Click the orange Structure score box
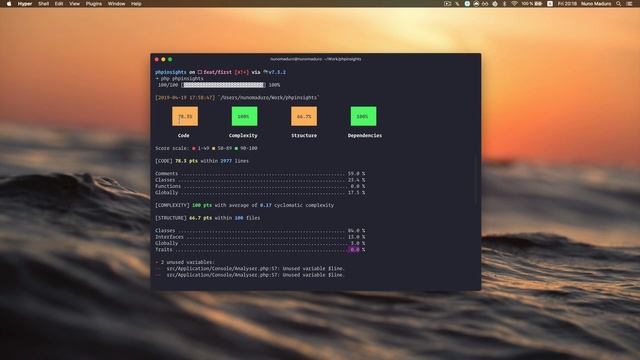Viewport: 640px width, 360px height. [x=304, y=116]
